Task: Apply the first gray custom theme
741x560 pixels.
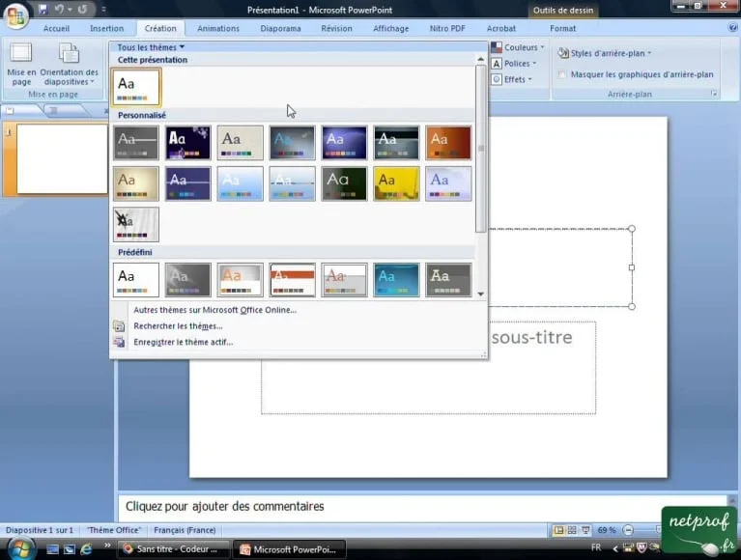Action: click(x=136, y=143)
